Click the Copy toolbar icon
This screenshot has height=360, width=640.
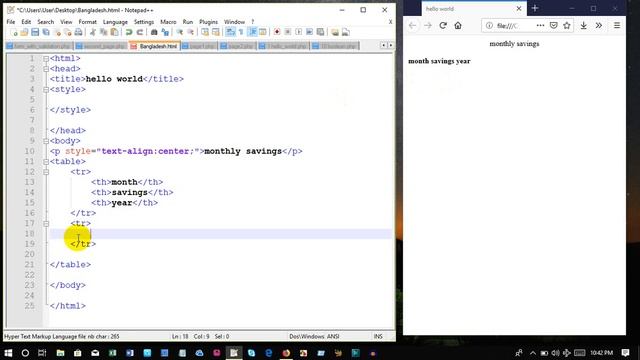coord(104,32)
